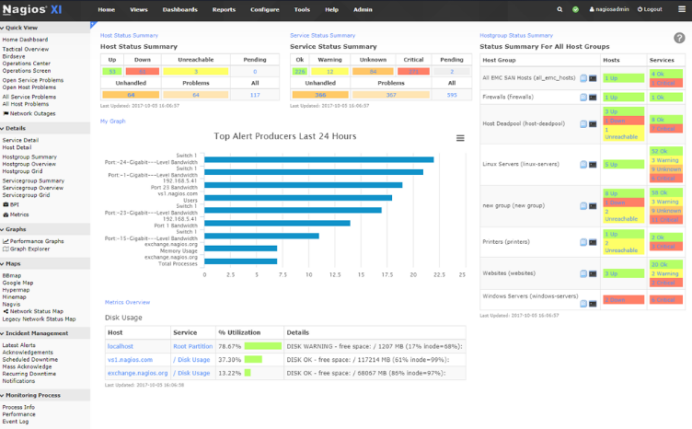View status icon for Windows Servers group

pos(583,304)
